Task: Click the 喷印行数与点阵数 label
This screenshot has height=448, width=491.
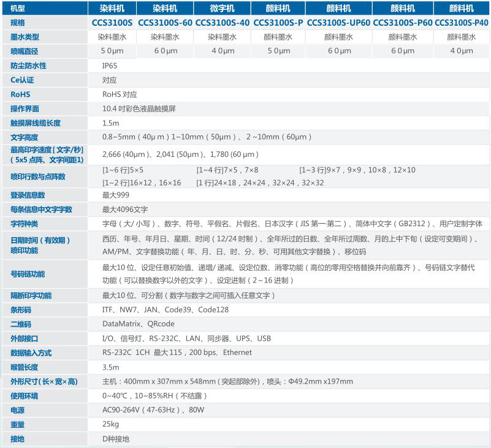Action: coord(38,177)
